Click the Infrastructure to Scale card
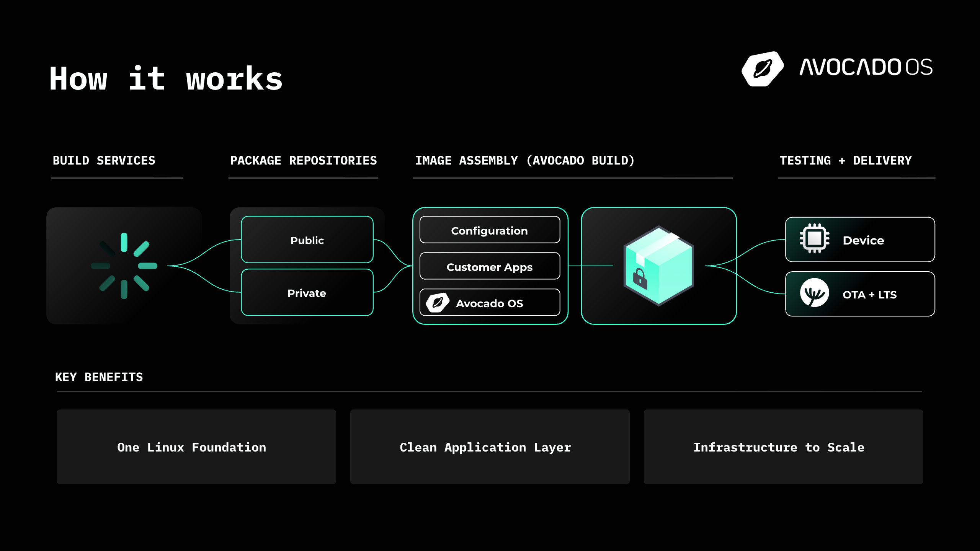 (784, 447)
